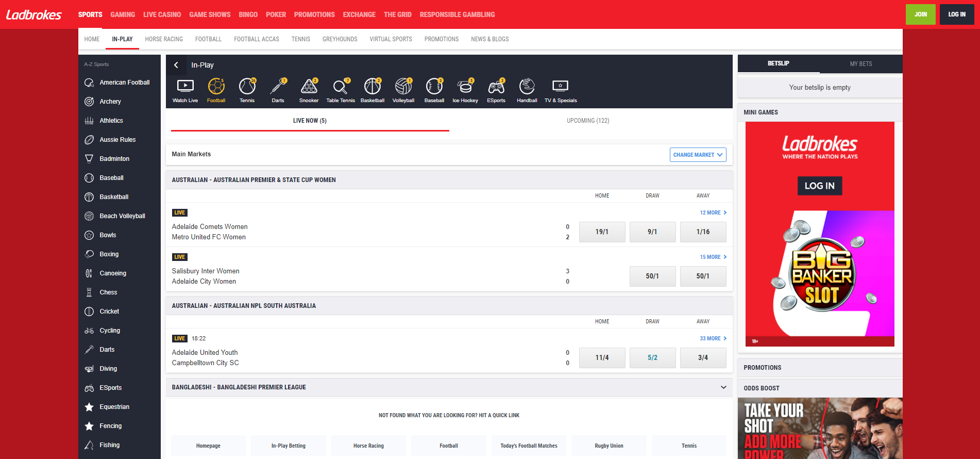Viewport: 980px width, 459px height.
Task: Collapse Australian Premier & State Cup Women header
Action: [x=449, y=180]
